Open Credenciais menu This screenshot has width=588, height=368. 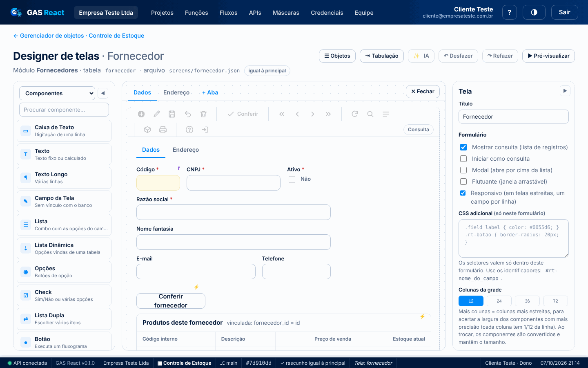tap(327, 13)
